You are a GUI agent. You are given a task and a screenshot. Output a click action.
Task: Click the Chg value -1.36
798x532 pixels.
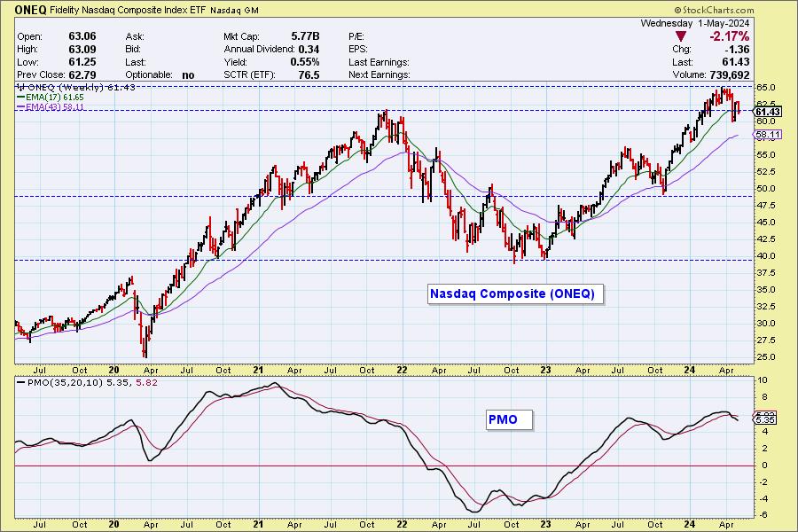(x=736, y=50)
